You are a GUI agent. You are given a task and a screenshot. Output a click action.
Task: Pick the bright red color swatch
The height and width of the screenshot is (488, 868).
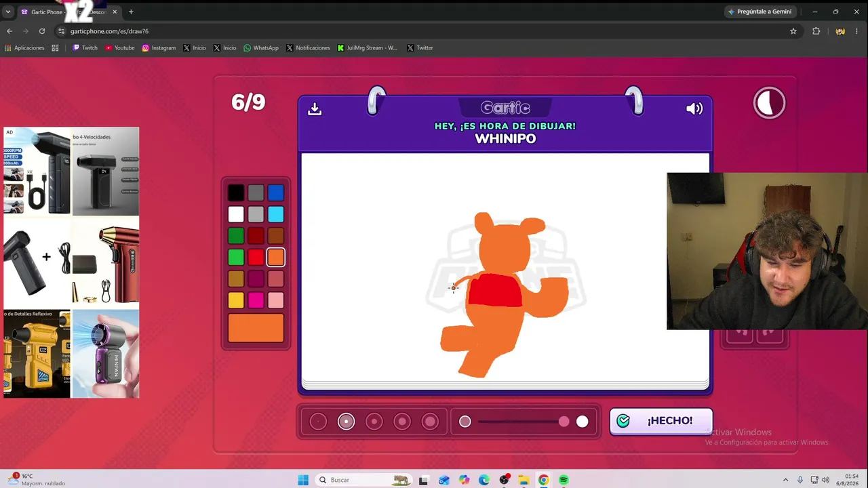tap(256, 258)
